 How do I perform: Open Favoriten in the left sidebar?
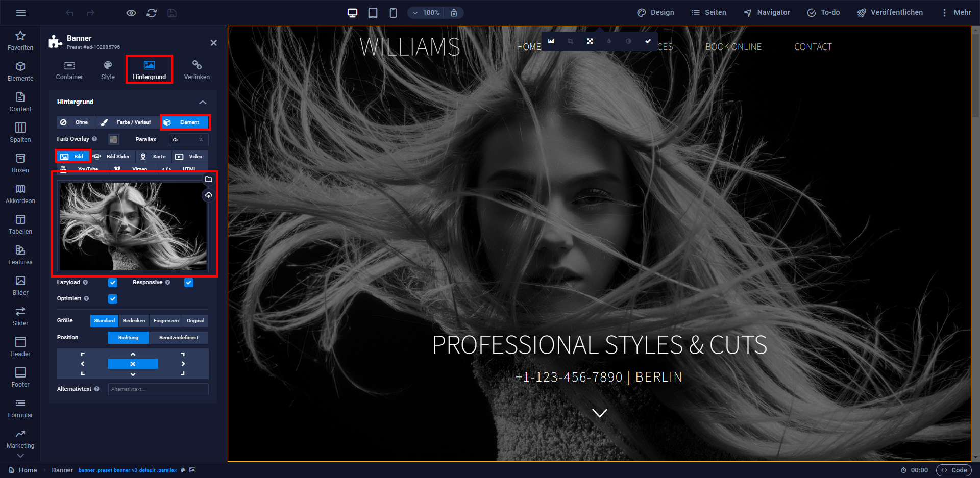(20, 41)
